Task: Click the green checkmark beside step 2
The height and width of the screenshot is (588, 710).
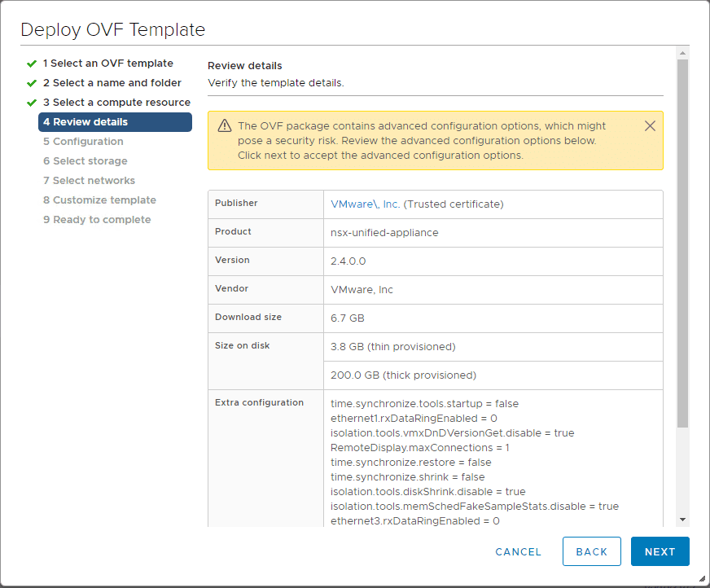Action: 33,82
